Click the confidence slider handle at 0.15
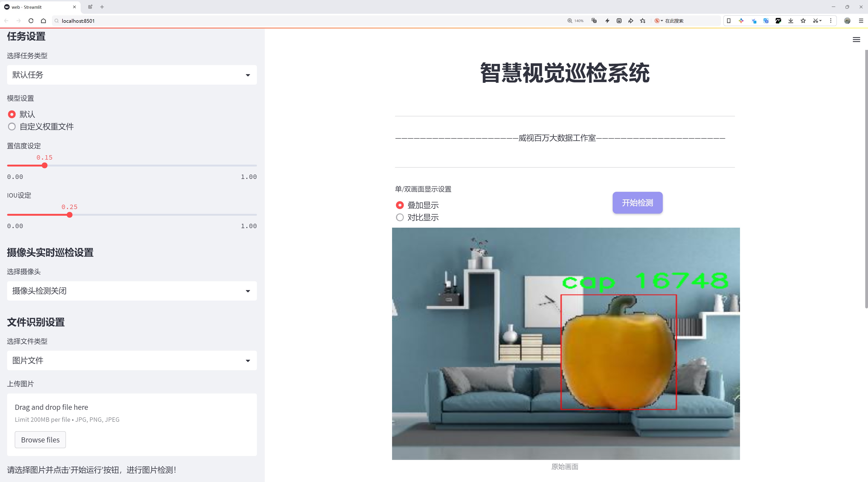868x482 pixels. [x=45, y=166]
